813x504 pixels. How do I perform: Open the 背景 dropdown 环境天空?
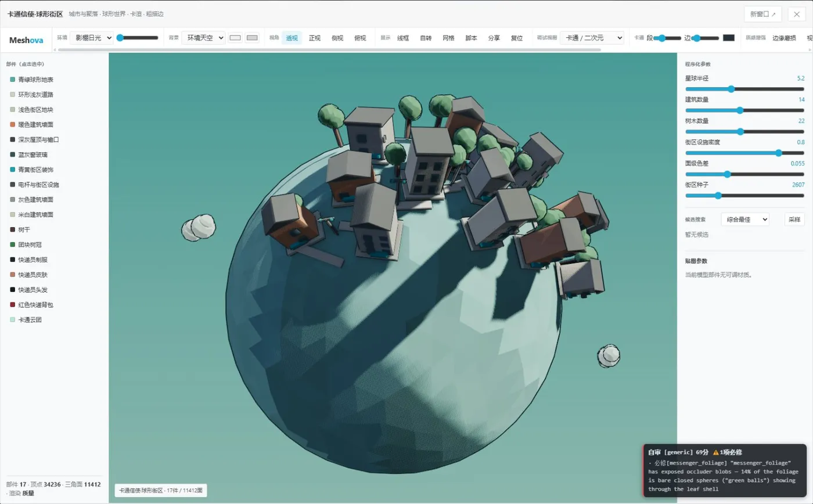point(203,38)
